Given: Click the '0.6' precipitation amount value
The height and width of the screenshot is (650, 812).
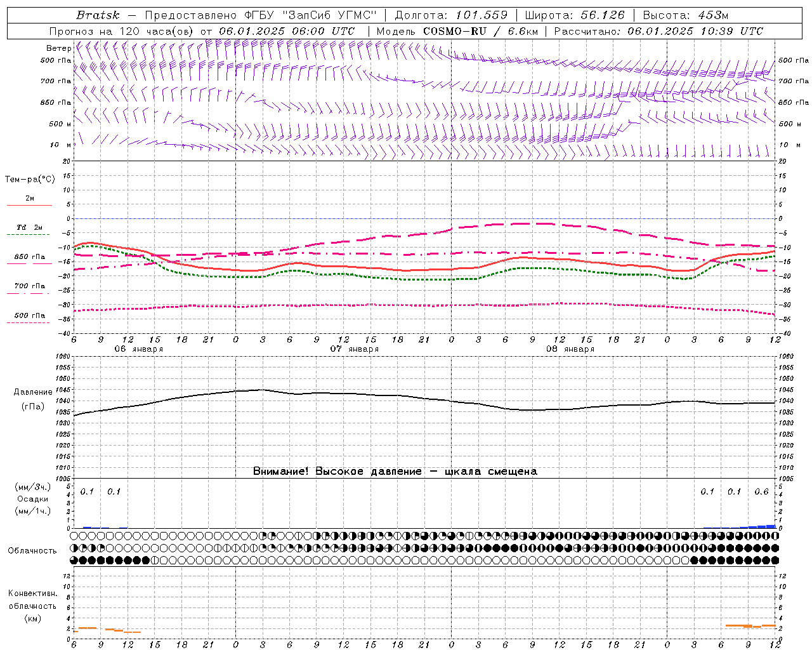Looking at the screenshot, I should tap(761, 492).
